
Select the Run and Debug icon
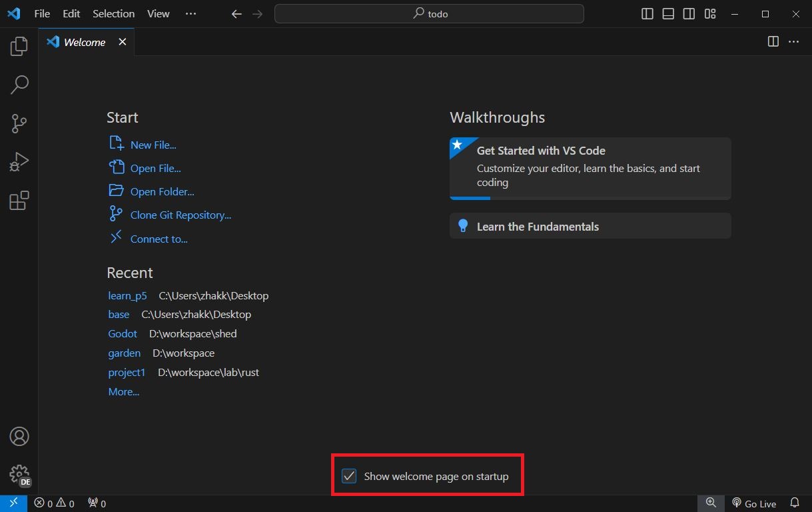[x=19, y=161]
